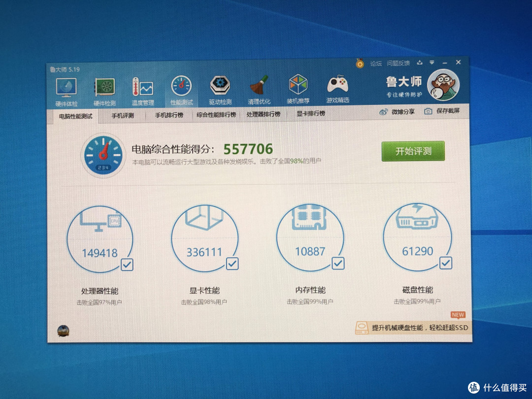Image resolution: width=532 pixels, height=399 pixels.
Task: Click the speedometer gauge icon showing 234
Action: point(103,155)
